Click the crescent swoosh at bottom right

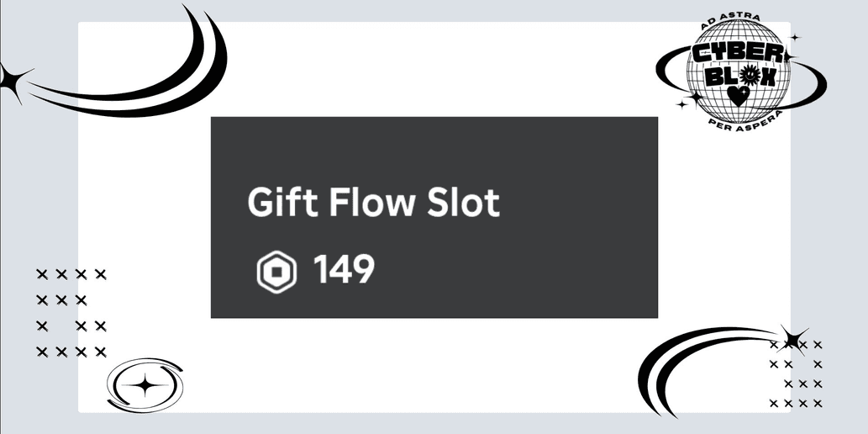click(x=714, y=368)
